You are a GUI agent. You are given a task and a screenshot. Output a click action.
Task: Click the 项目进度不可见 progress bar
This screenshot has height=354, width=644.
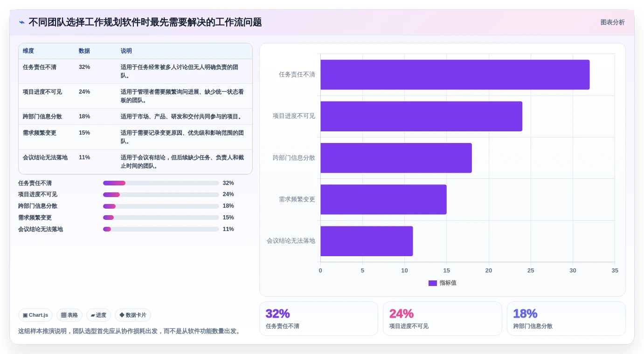tap(161, 195)
